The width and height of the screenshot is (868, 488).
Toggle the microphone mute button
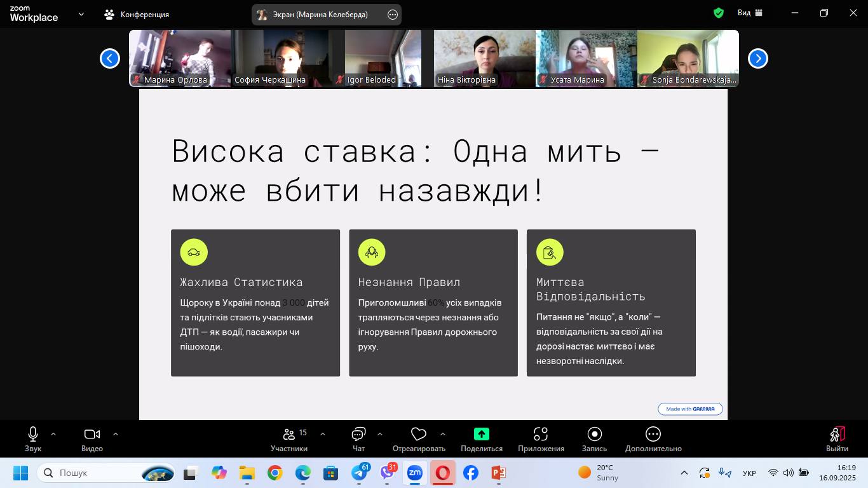click(33, 439)
